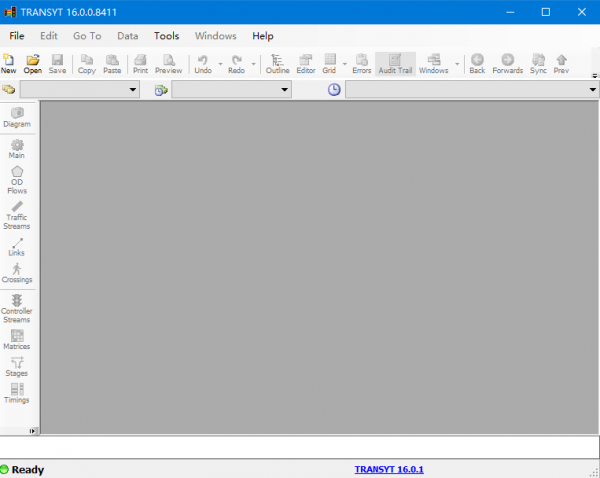The height and width of the screenshot is (478, 600).
Task: Expand the Undo history dropdown arrow
Action: (220, 64)
